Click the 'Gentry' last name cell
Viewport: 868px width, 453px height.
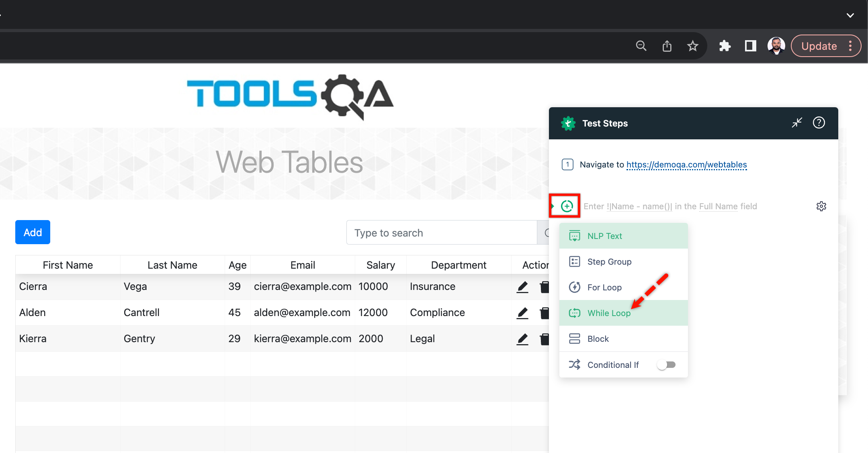172,339
